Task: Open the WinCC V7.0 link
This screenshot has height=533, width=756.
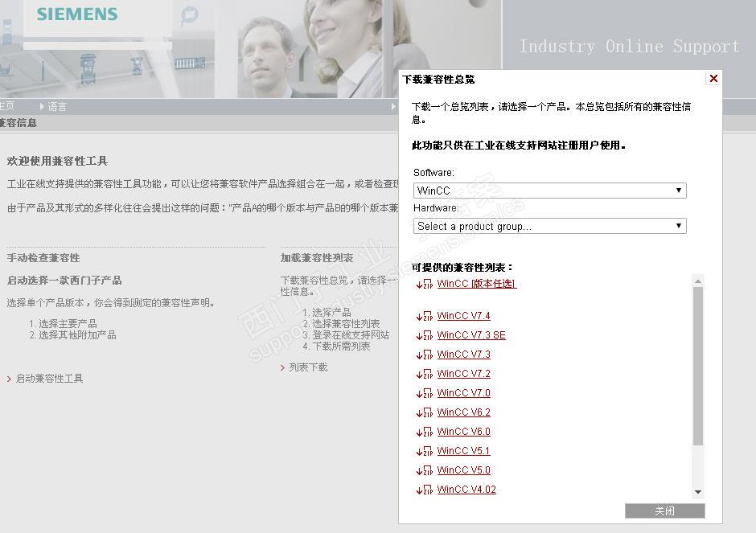Action: point(463,393)
